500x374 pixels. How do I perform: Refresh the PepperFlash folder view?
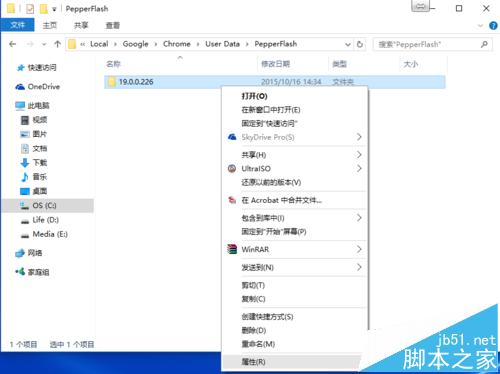pyautogui.click(x=360, y=44)
